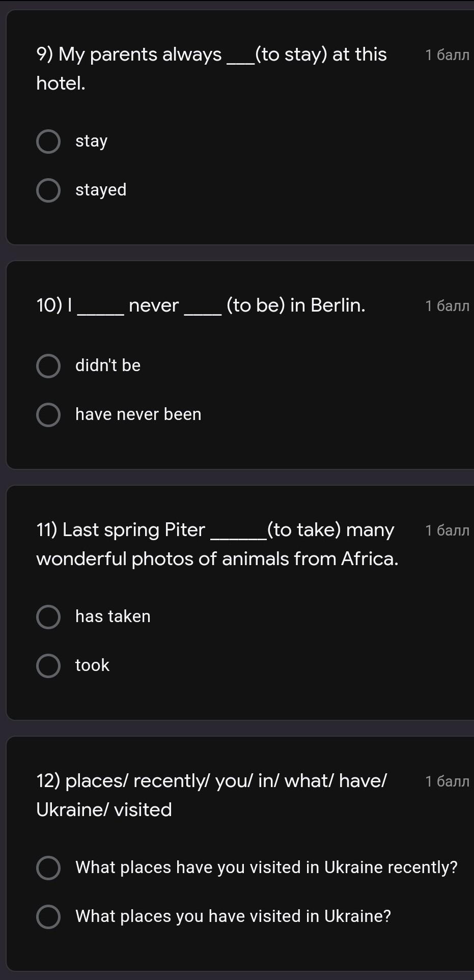Click the 'have never been' label text
Screen dimensions: 474x980
click(x=138, y=414)
